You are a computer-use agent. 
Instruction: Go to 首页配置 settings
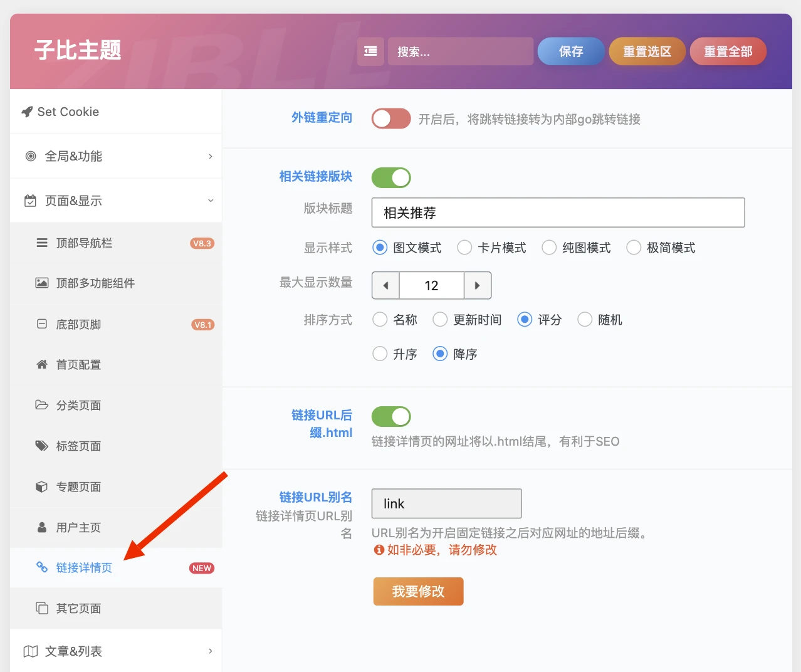click(x=116, y=365)
